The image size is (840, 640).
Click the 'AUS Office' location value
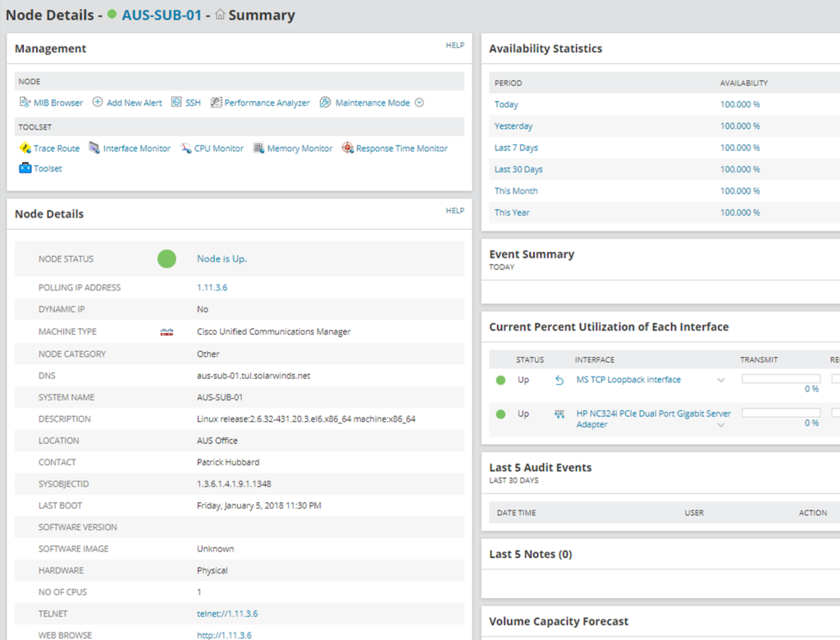(x=217, y=441)
